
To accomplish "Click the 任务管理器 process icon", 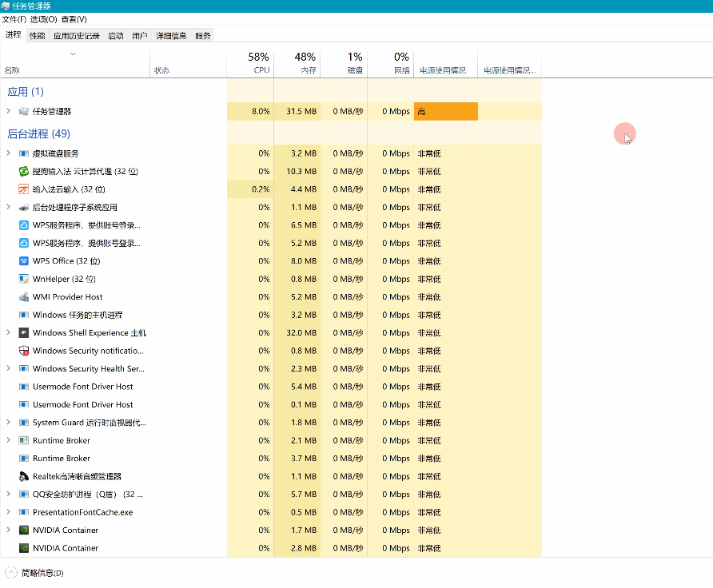I will (x=24, y=111).
